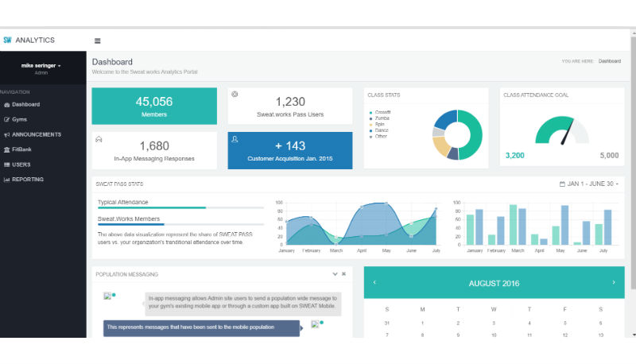Select day 31 in the calendar
Screen dimensions: 636x364
387,323
